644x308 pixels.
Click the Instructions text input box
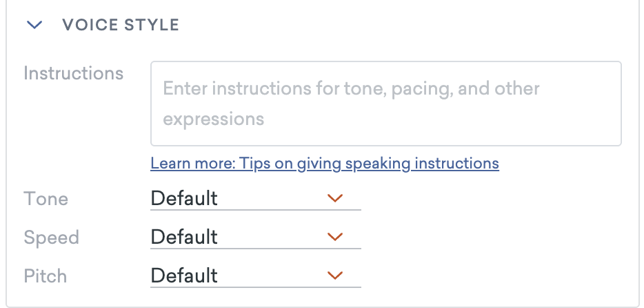[x=385, y=104]
